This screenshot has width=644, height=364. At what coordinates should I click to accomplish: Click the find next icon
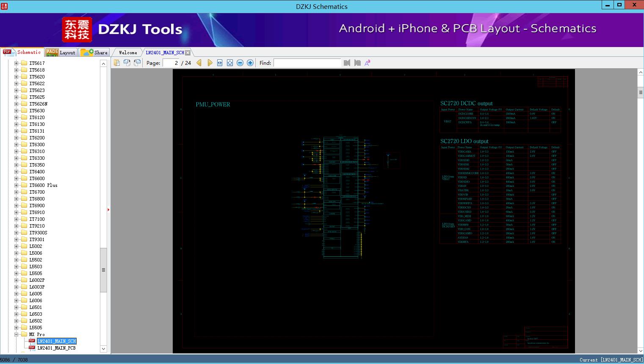357,63
